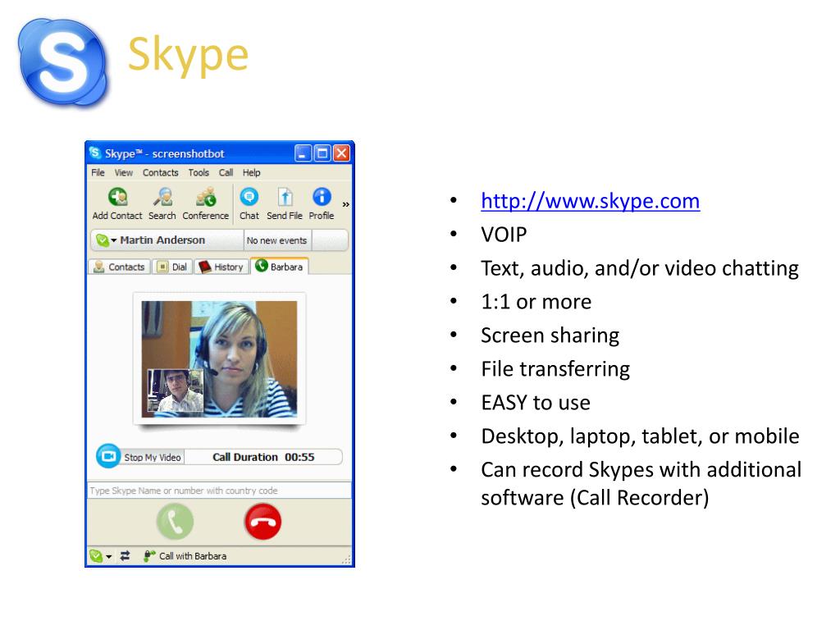Open the Help menu

tap(251, 172)
